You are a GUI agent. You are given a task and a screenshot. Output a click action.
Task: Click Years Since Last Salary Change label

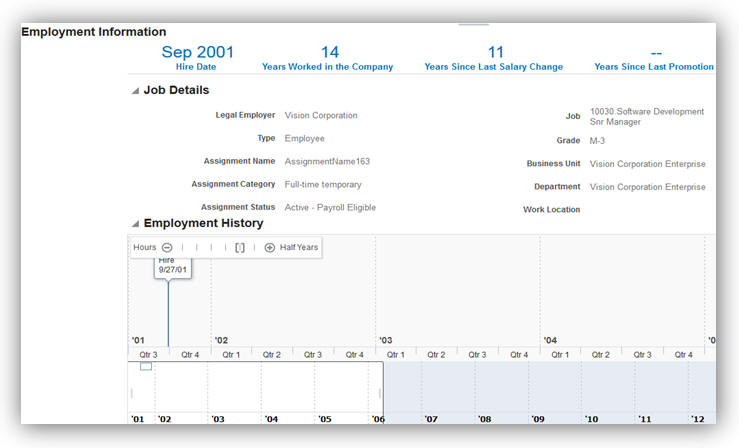tap(493, 67)
